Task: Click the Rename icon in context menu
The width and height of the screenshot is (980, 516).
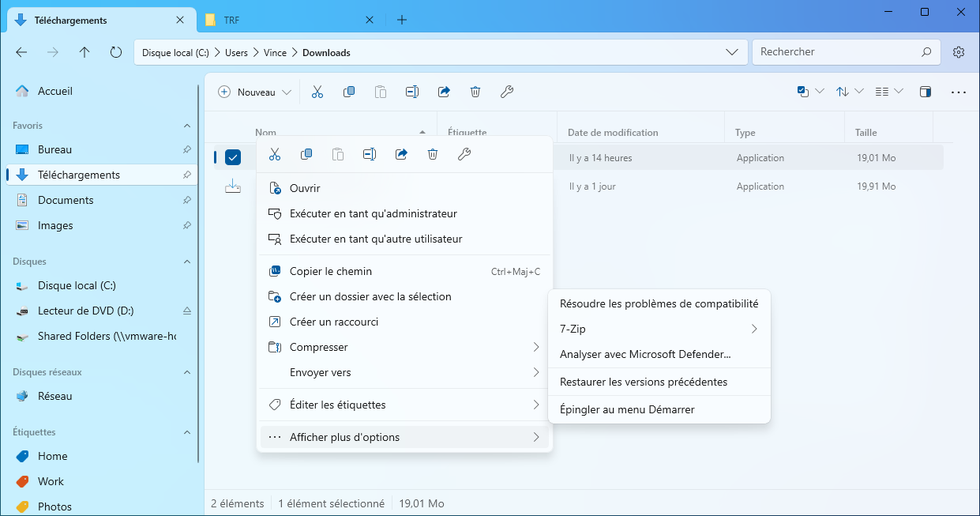Action: click(x=370, y=155)
